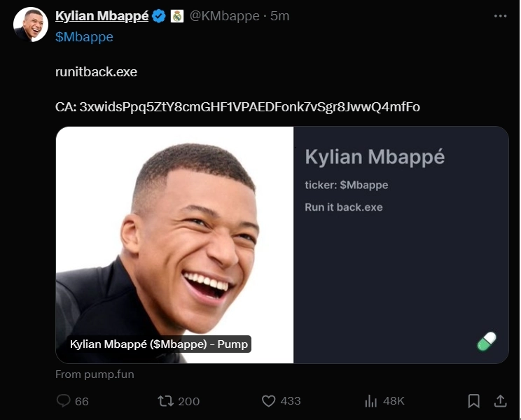521x420 pixels.
Task: Like the tweet with the heart icon
Action: coord(268,401)
